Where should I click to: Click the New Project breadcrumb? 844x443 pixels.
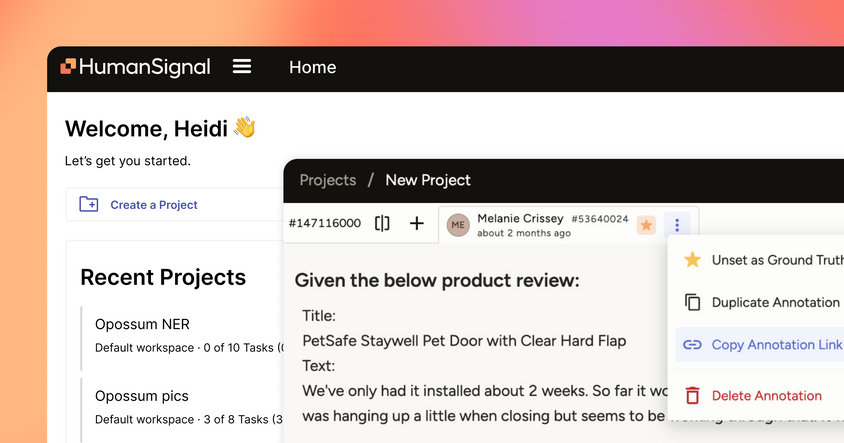[x=428, y=180]
